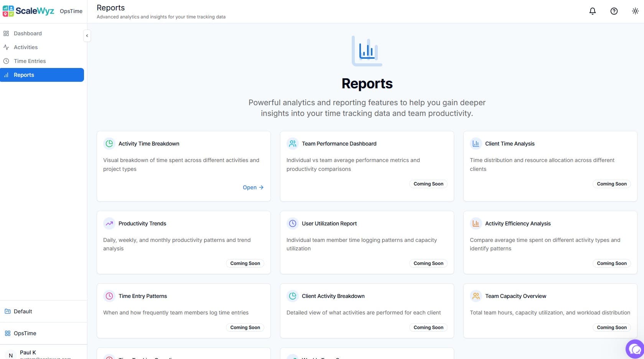Click the Activity Time Breakdown pie icon
The height and width of the screenshot is (359, 644).
point(109,144)
